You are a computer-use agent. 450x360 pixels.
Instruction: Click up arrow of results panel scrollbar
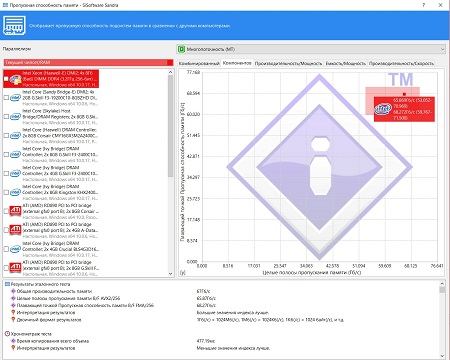pyautogui.click(x=442, y=284)
